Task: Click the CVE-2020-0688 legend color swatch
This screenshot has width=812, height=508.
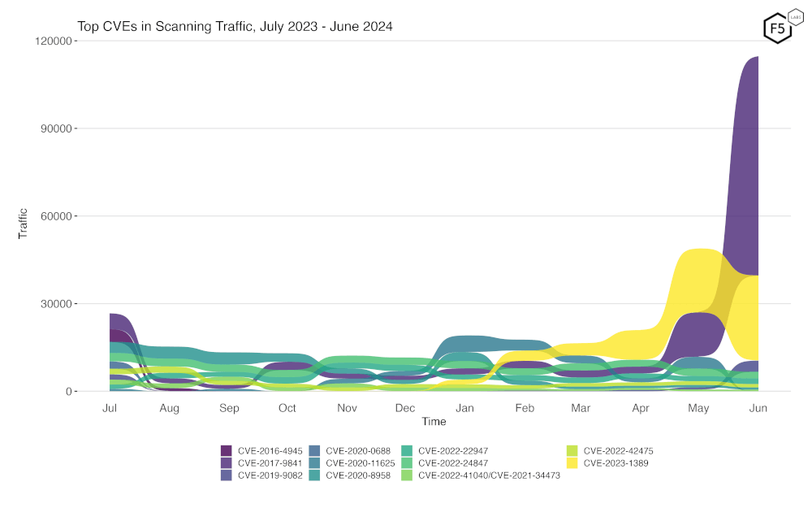Action: pos(314,450)
